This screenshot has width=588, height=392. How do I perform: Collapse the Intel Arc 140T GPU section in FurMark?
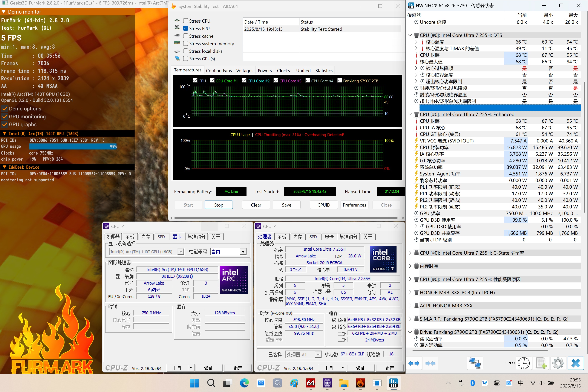pyautogui.click(x=4, y=133)
